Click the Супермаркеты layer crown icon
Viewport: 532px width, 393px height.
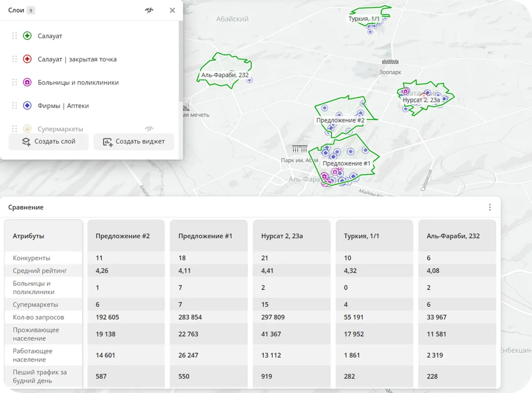click(27, 129)
